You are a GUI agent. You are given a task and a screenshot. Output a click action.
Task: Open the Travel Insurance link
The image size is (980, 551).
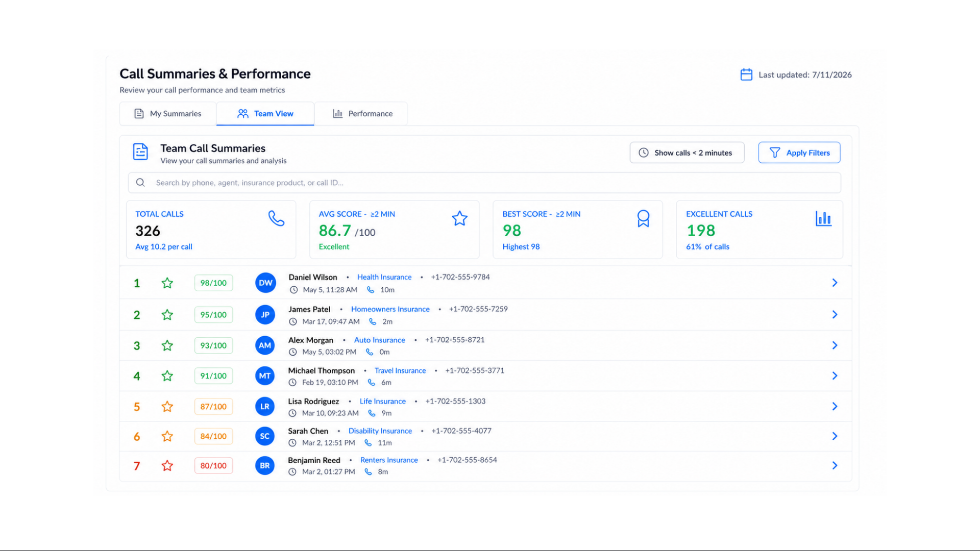400,371
